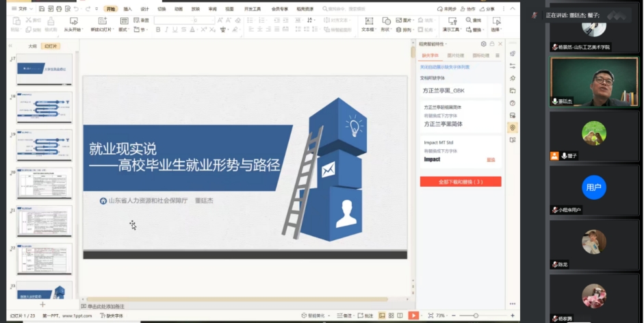Click the save icon in the title bar
The height and width of the screenshot is (323, 644).
[42, 9]
